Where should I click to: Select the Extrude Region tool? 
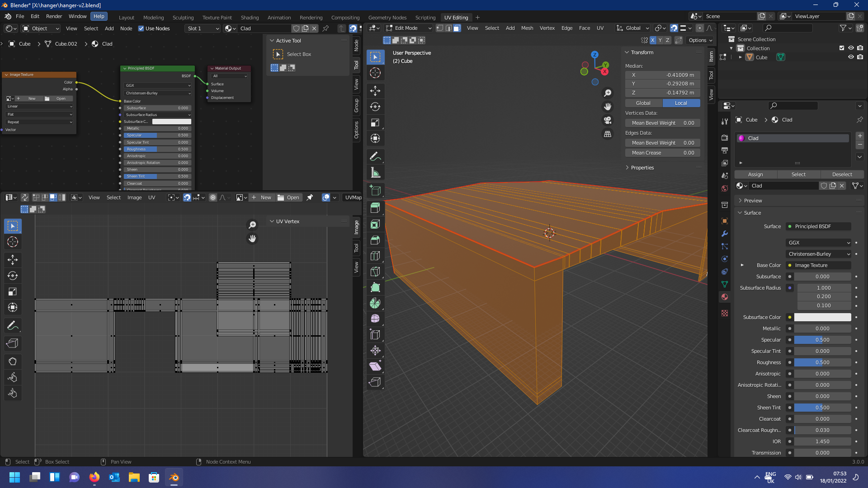375,208
